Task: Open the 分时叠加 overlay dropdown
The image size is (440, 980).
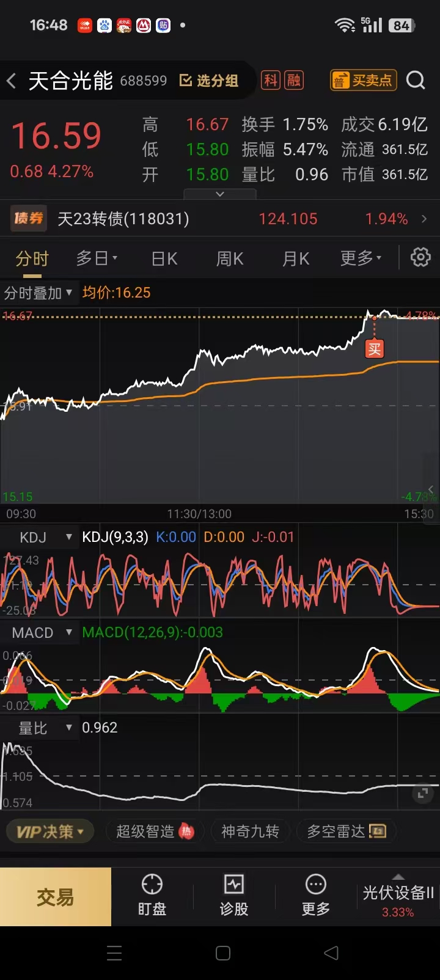Action: coord(38,293)
